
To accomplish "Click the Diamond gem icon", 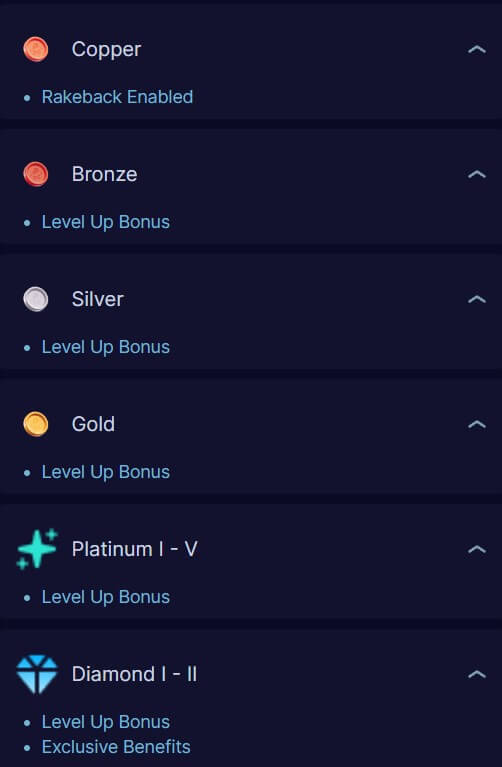I will tap(37, 674).
